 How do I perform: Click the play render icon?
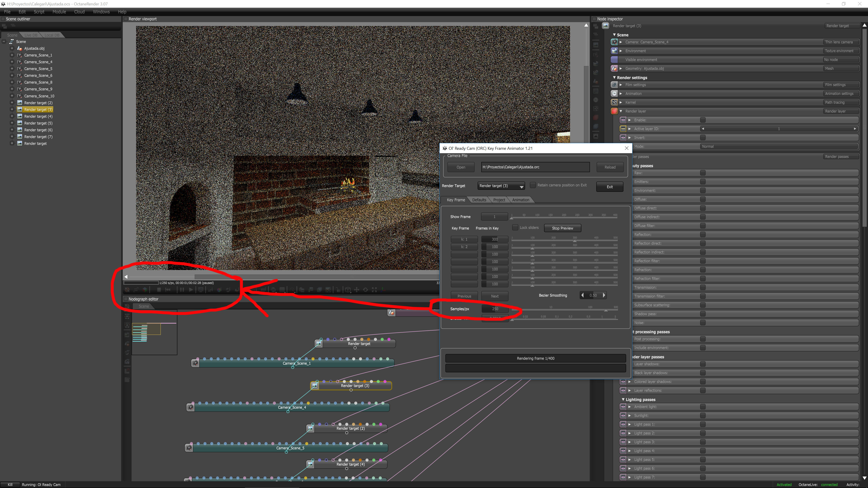tap(191, 290)
